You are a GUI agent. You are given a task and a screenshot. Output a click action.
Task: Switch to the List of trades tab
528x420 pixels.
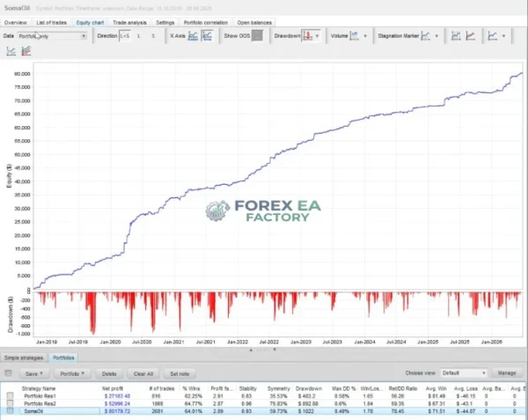[52, 23]
